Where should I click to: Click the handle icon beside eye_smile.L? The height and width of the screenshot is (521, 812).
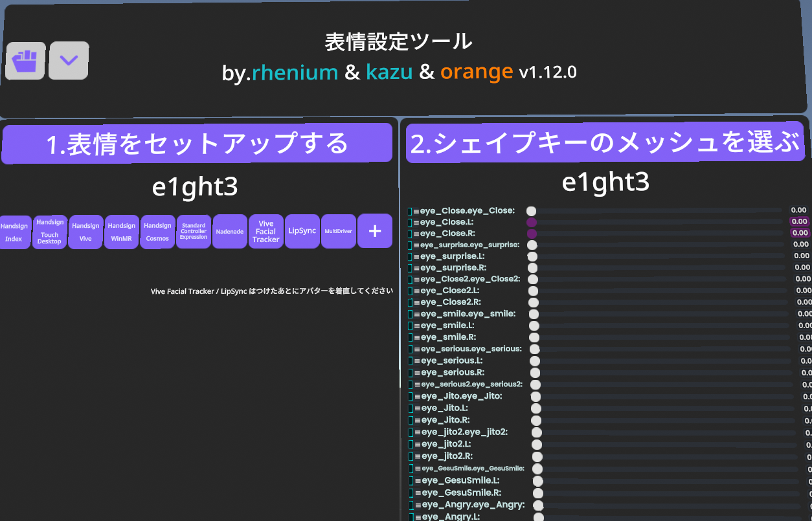click(416, 326)
